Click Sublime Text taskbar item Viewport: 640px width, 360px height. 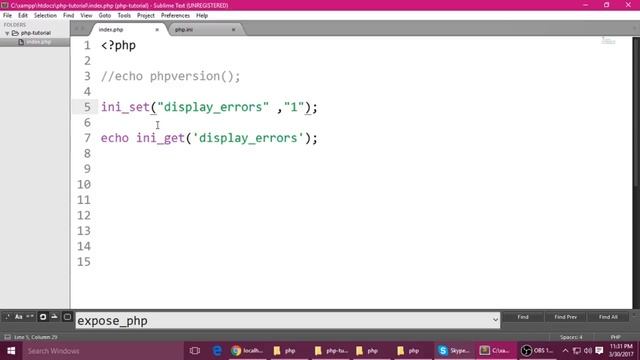click(x=495, y=351)
